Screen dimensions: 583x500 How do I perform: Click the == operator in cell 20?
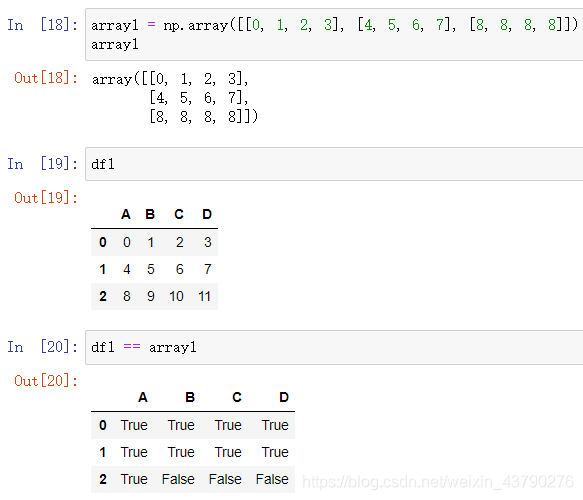[x=132, y=347]
